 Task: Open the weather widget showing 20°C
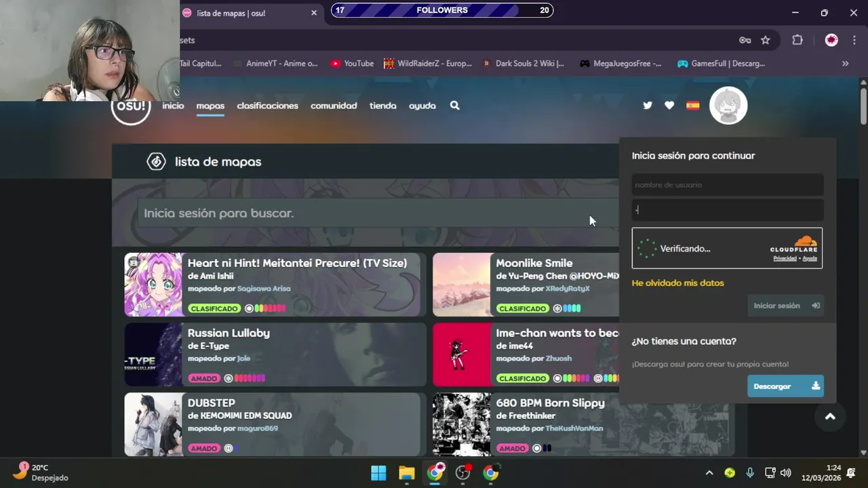41,472
